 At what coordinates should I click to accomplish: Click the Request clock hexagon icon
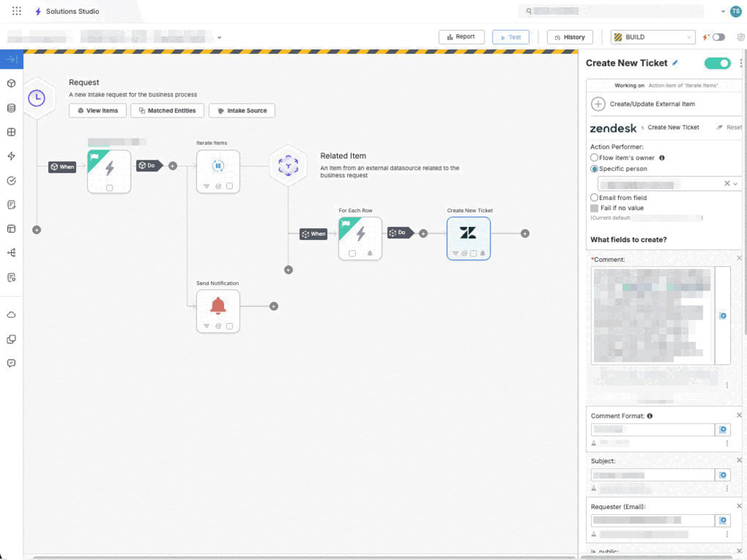coord(36,98)
